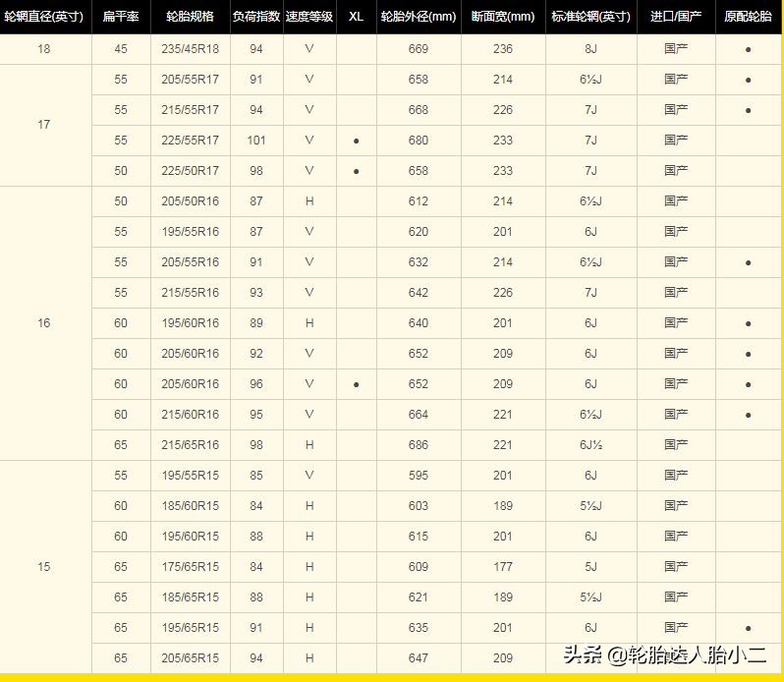Click the 轮胎外径(mm) column header
Image resolution: width=784 pixels, height=682 pixels.
[x=419, y=17]
